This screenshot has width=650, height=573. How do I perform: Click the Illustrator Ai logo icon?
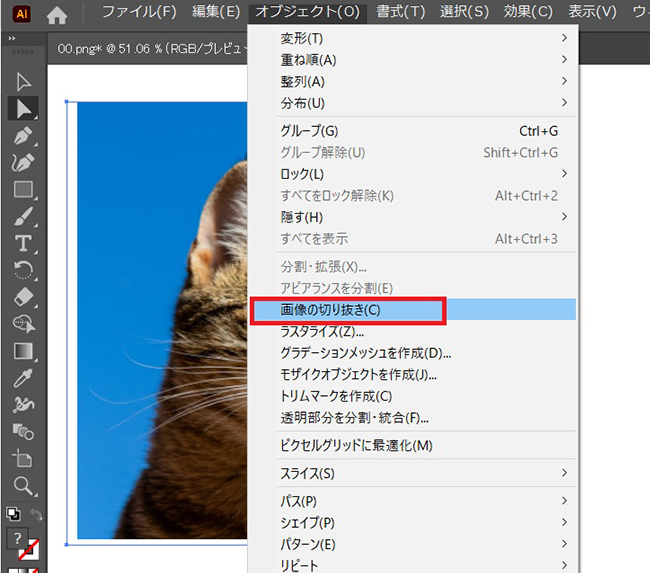point(22,14)
